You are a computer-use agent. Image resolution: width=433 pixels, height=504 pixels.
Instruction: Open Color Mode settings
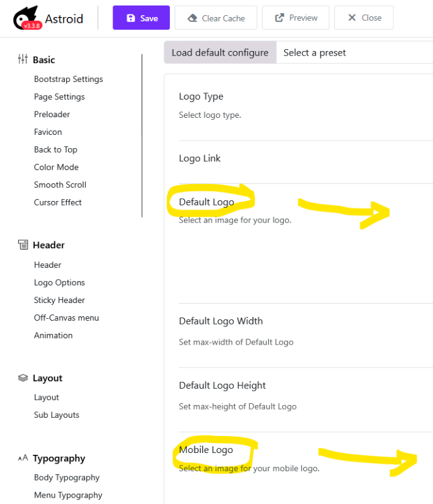[x=56, y=168]
